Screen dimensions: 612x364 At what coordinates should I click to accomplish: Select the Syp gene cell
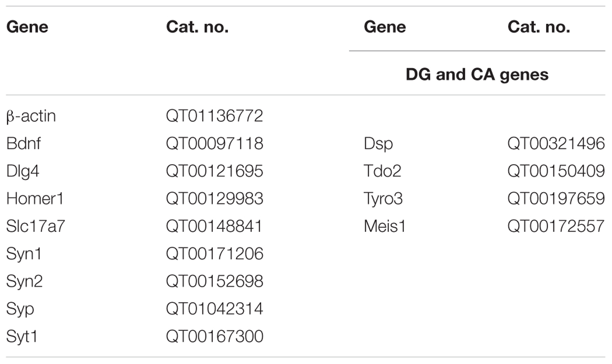[x=20, y=309]
